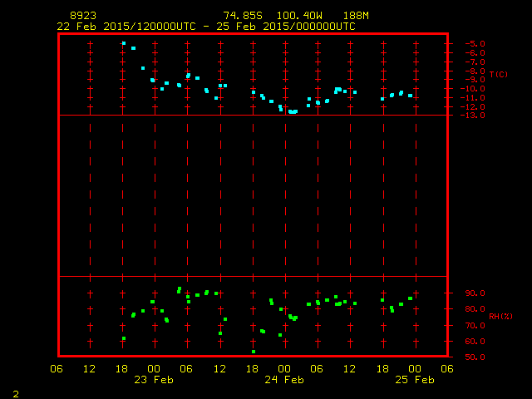Select the longitude value 100.40W

point(299,16)
